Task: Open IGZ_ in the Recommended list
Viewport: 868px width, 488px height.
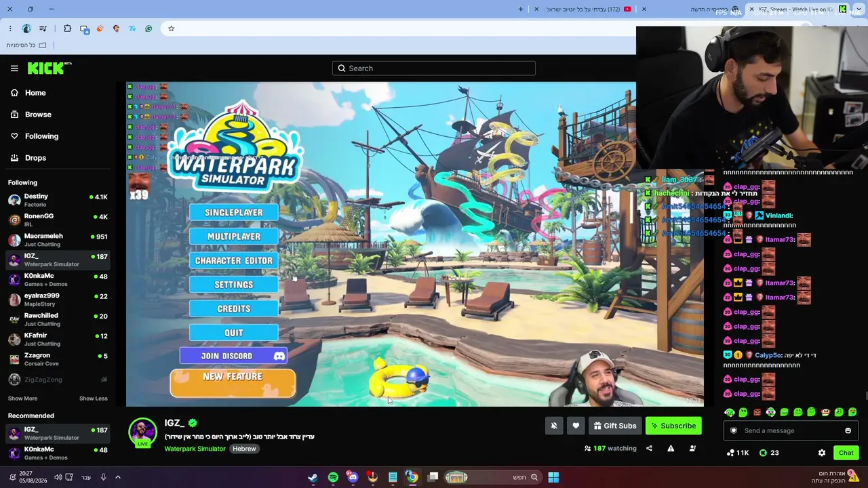Action: coord(58,433)
